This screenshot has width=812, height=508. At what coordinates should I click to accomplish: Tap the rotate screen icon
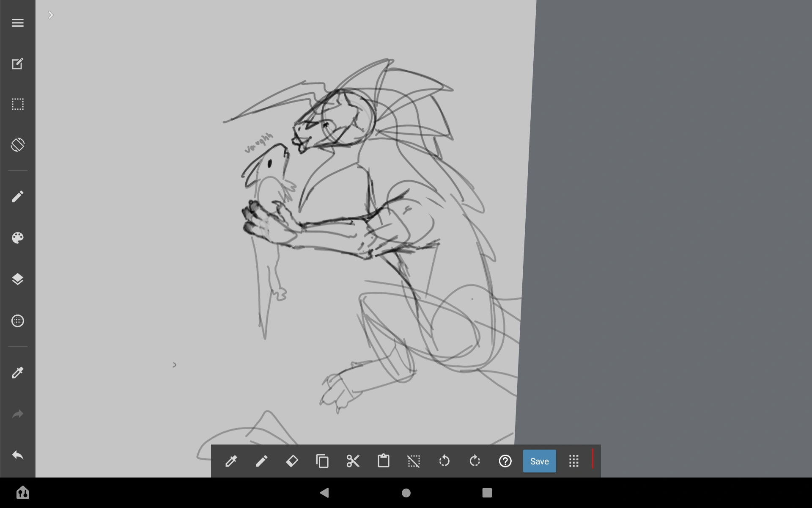(17, 145)
